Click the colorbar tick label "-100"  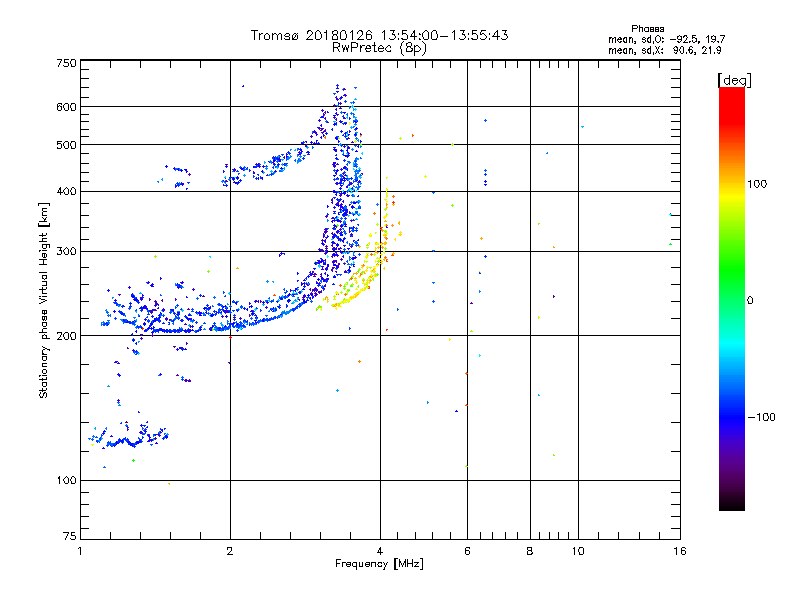(761, 417)
